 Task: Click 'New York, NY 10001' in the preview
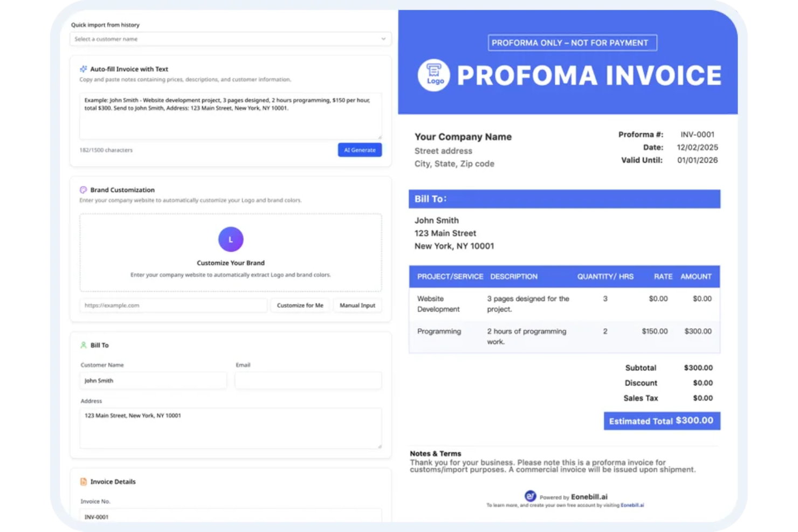click(x=454, y=246)
